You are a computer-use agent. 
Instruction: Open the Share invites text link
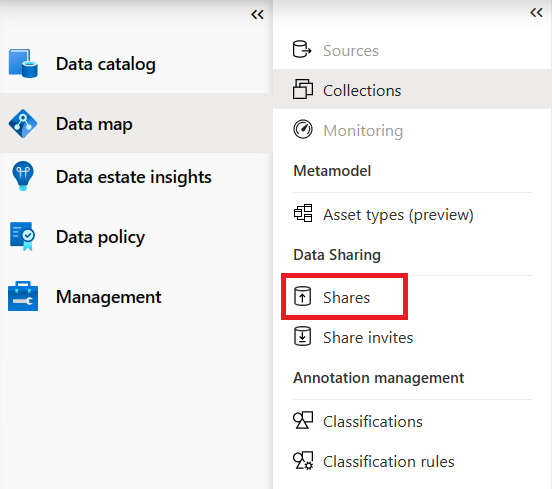[x=368, y=338]
